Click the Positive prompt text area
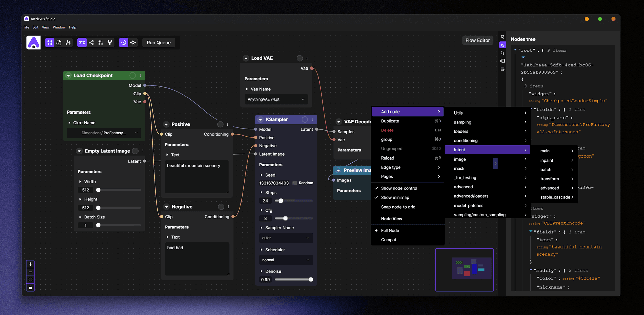Screen dimensions: 644x315 [197, 177]
